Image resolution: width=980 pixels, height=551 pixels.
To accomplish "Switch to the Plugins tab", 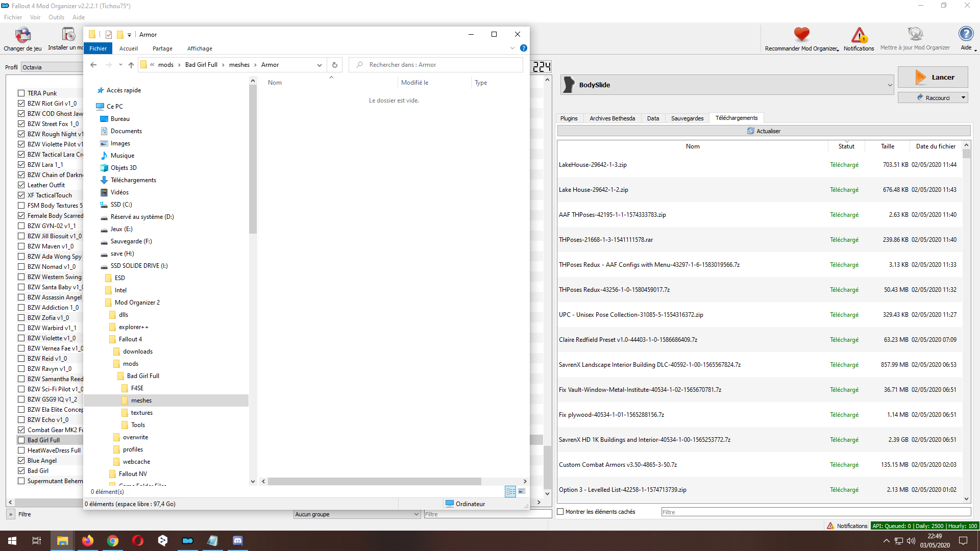I will 569,118.
